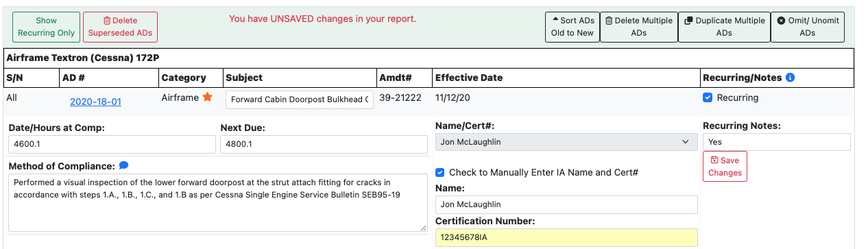Click the floppy disk Save Changes icon
This screenshot has width=868, height=249.
tap(714, 160)
